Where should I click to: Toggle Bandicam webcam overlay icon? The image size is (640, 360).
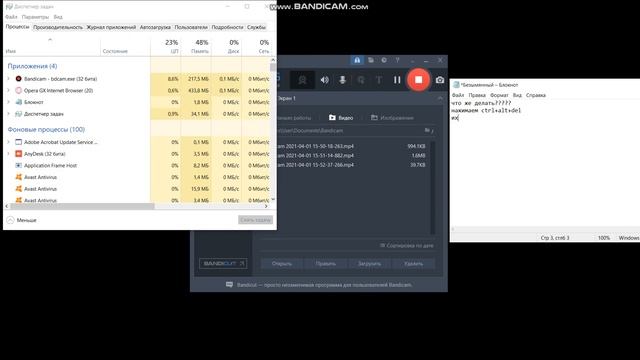click(x=302, y=80)
